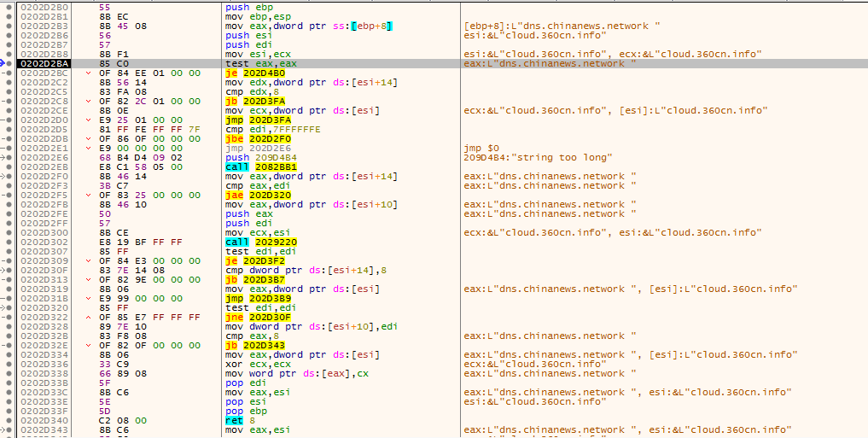The image size is (868, 438).
Task: Toggle breakpoint dot beside address 0202D2B0
Action: [x=9, y=7]
